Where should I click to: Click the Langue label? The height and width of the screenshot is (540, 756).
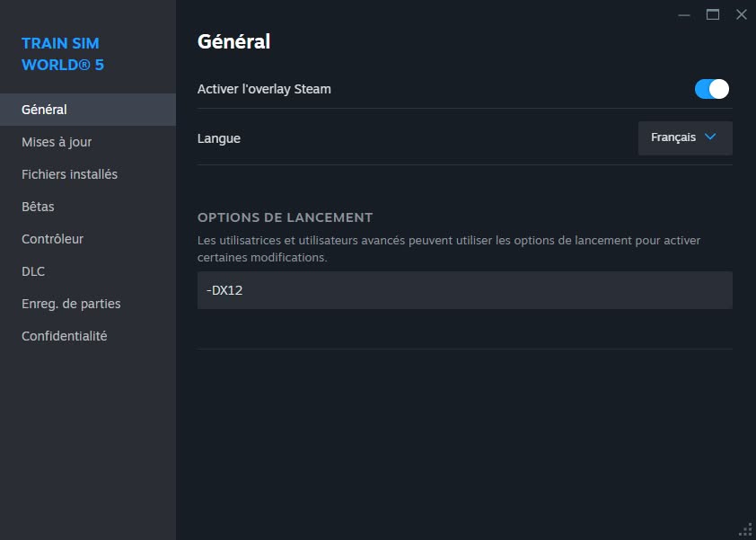point(219,138)
